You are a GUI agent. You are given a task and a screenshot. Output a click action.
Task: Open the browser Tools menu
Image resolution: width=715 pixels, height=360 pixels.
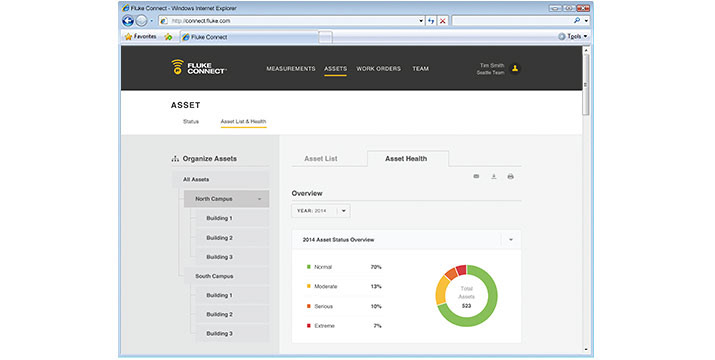point(573,37)
